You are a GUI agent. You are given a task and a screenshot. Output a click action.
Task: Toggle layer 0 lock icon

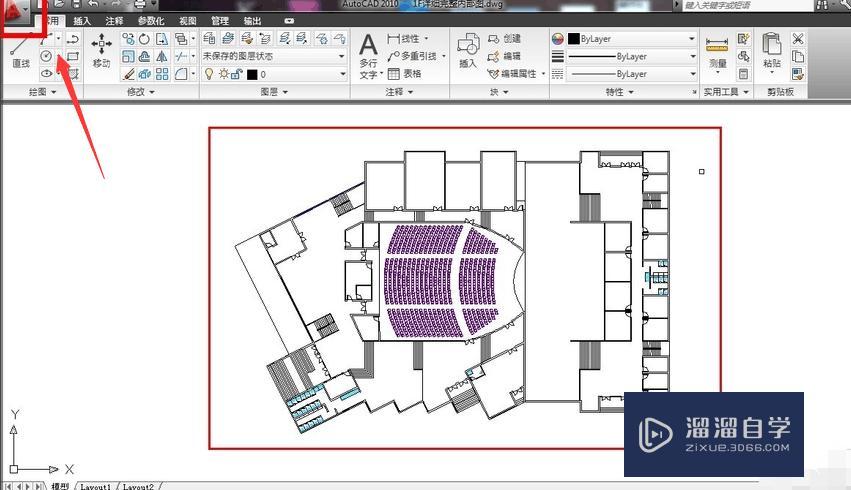tap(237, 74)
